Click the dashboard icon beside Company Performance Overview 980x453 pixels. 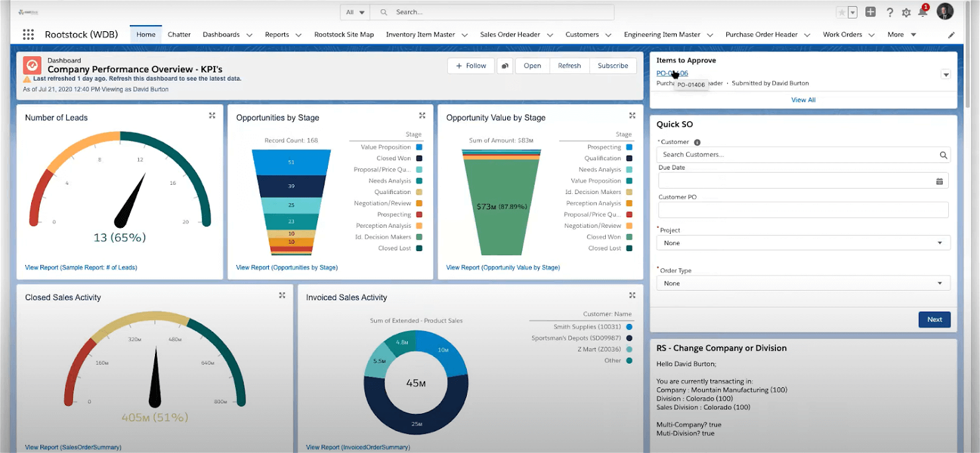tap(32, 65)
